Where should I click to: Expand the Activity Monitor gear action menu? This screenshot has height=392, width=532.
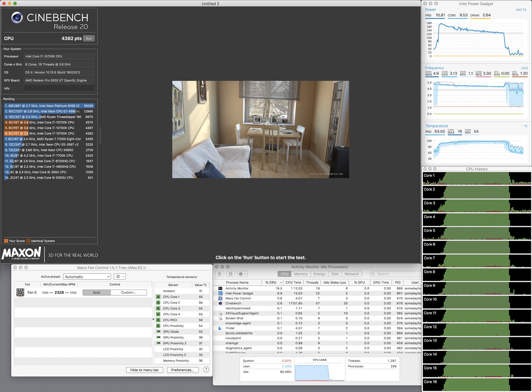coord(243,274)
